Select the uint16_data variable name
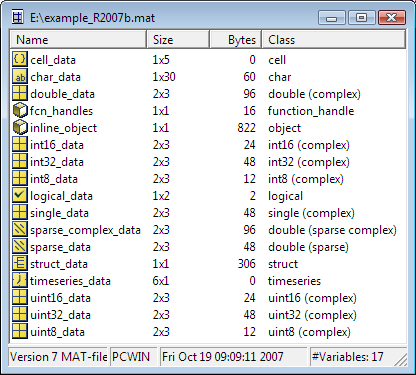Image resolution: width=416 pixels, height=375 pixels. coord(60,298)
